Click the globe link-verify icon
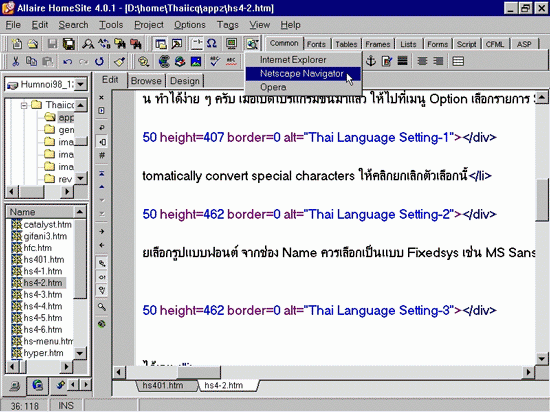The image size is (550, 412). point(164,62)
